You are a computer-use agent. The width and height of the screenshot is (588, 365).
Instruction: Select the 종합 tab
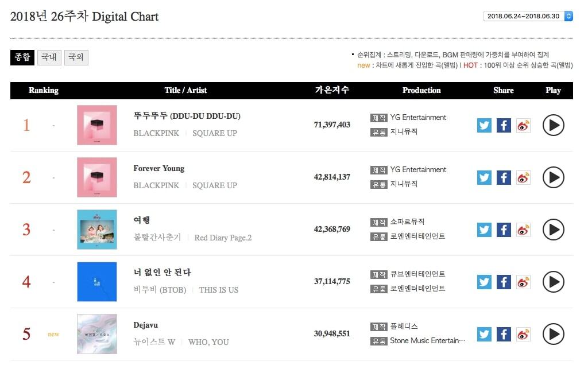pos(22,57)
